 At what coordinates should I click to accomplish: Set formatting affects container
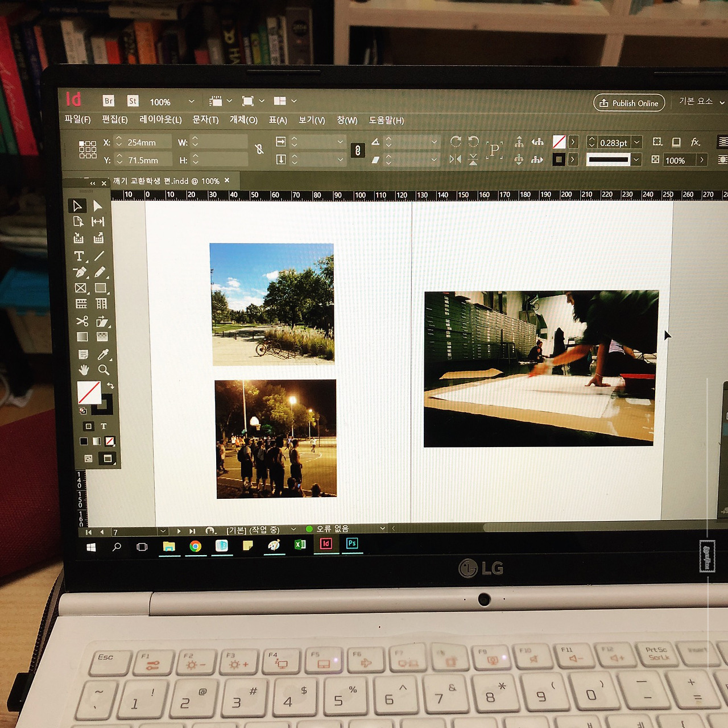click(88, 426)
